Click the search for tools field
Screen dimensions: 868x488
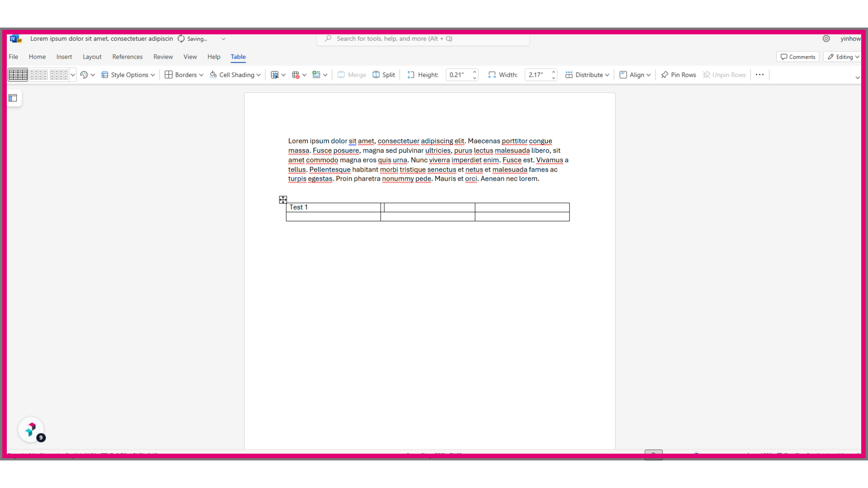423,39
